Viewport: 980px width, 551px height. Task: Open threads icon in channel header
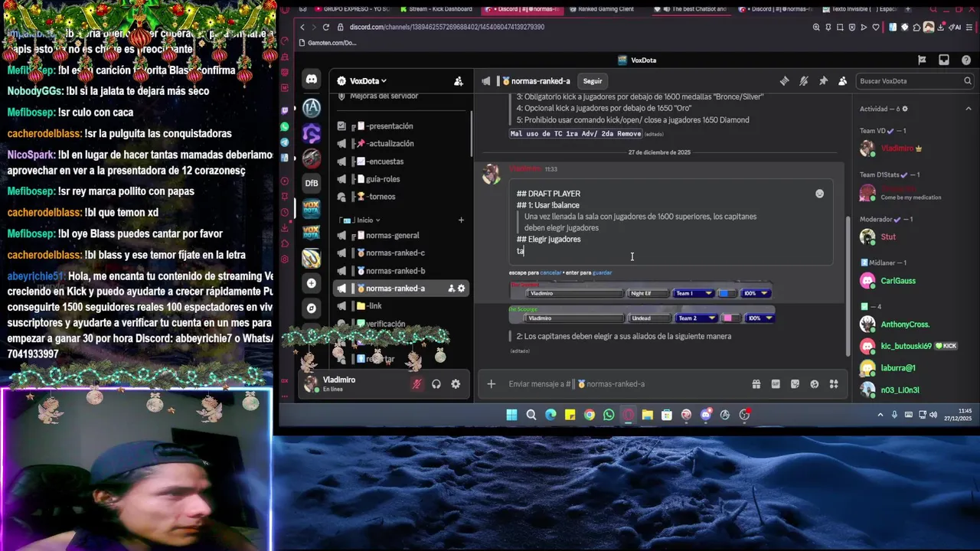pyautogui.click(x=784, y=81)
